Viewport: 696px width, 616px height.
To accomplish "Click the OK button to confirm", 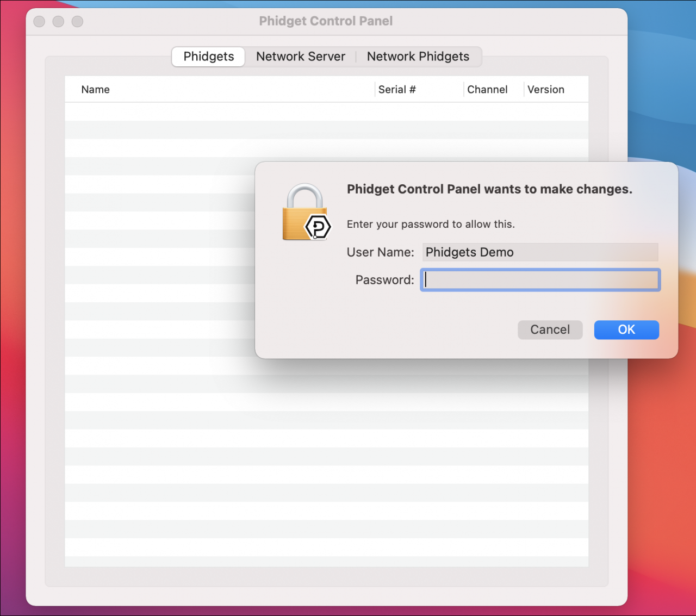I will (x=626, y=329).
